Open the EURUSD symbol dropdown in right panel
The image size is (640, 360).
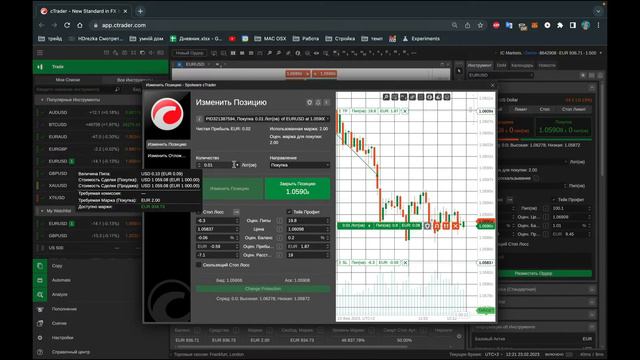point(501,75)
